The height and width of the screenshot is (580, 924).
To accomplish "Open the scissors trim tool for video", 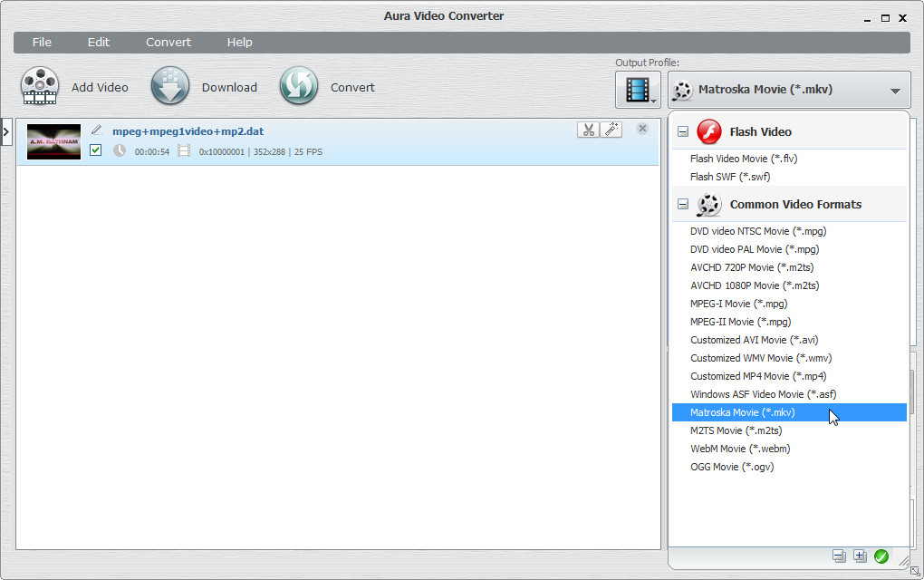I will tap(588, 130).
